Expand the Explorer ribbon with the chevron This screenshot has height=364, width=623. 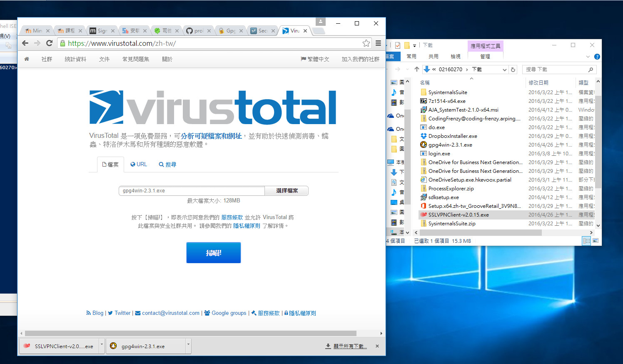(588, 57)
